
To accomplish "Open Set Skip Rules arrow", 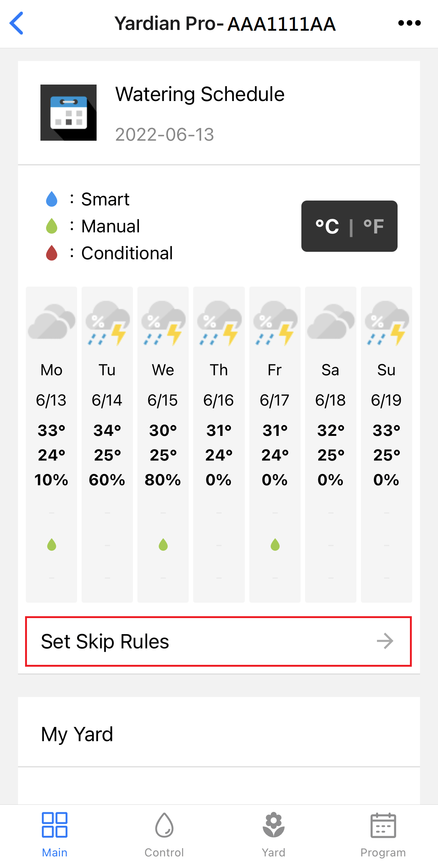I will pos(385,641).
